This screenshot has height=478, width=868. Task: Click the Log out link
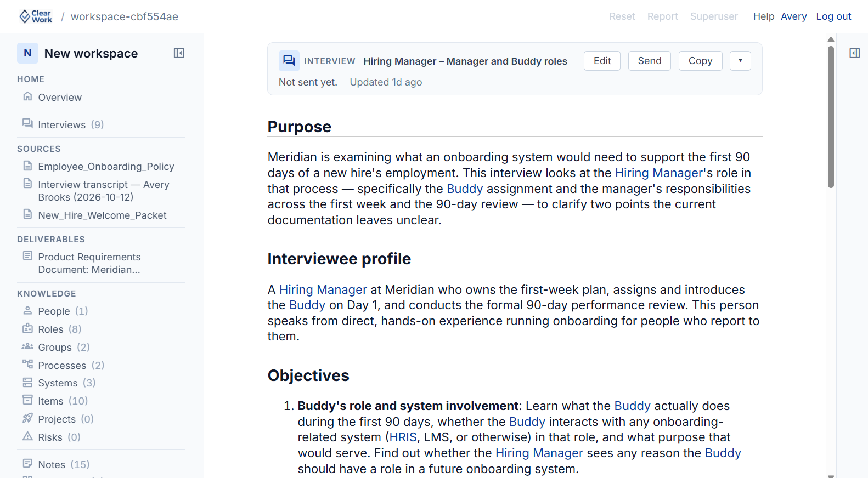tap(833, 16)
